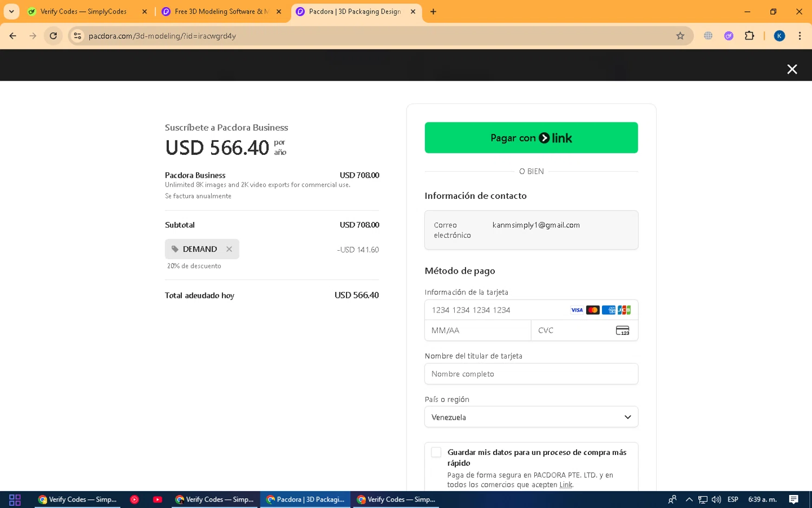Open Chrome three-dot menu

click(800, 36)
